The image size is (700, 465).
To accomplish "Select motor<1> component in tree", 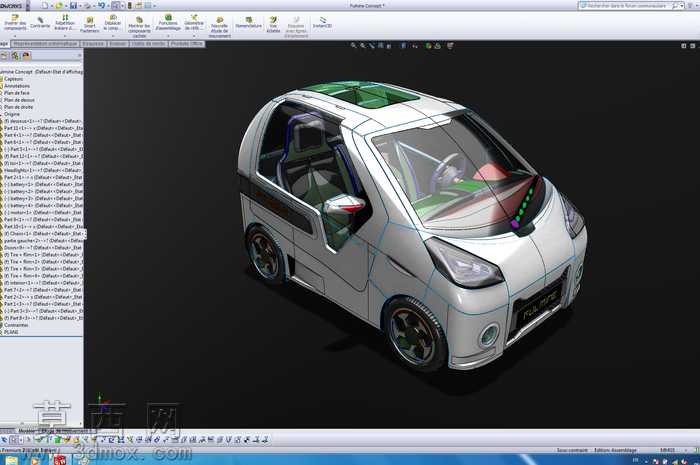I will pyautogui.click(x=42, y=212).
